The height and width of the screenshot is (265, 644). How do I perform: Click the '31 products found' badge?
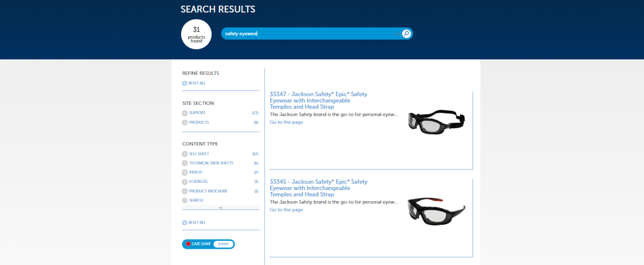coord(196,34)
